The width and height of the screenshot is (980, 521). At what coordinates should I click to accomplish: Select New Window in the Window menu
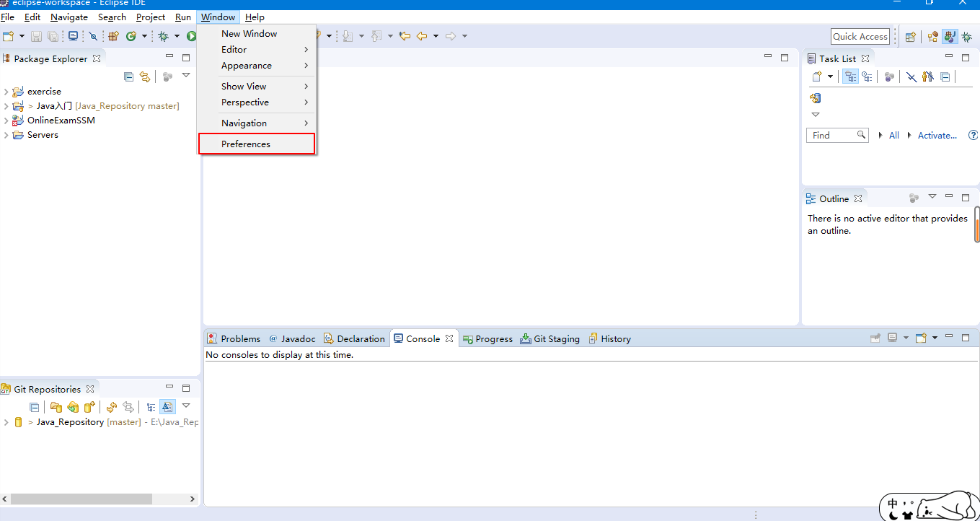click(257, 33)
